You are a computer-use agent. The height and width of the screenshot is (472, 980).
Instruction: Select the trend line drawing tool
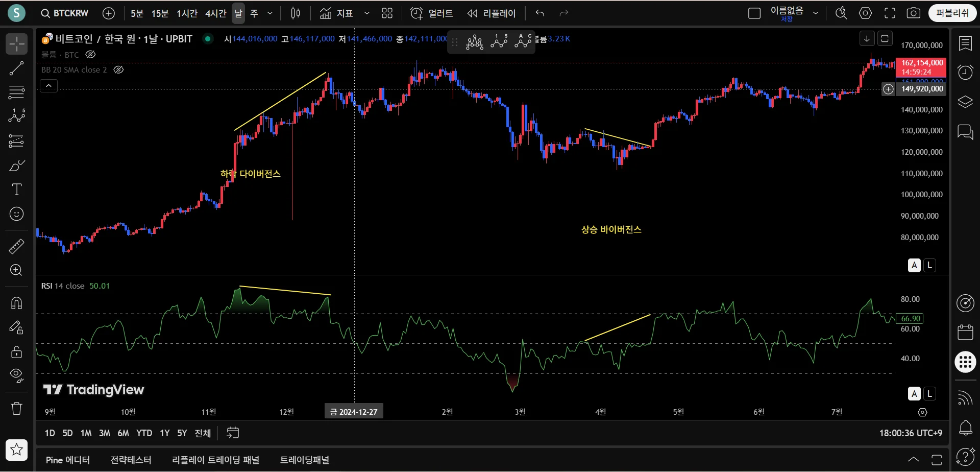tap(16, 68)
